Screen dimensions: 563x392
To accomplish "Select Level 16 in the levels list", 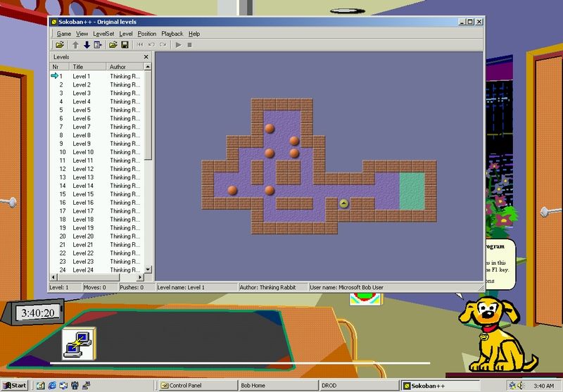I will click(97, 203).
